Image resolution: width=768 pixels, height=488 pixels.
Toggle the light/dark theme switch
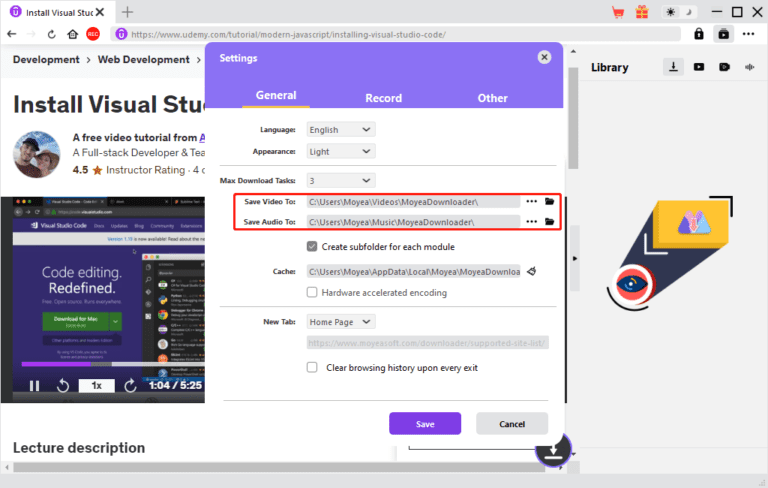point(676,12)
